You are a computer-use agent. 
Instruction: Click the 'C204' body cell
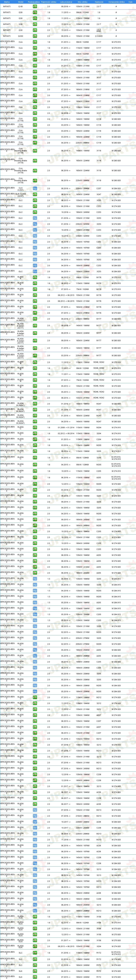point(99,439)
